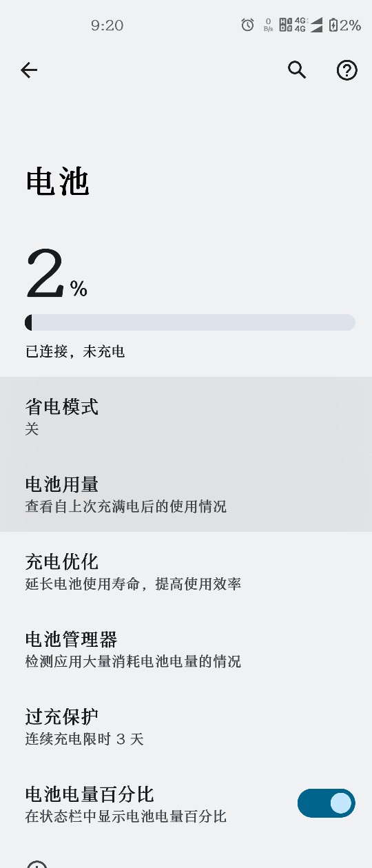The height and width of the screenshot is (868, 372).
Task: Tap 在状态栏中显示电池电量百分比 description
Action: click(x=126, y=817)
